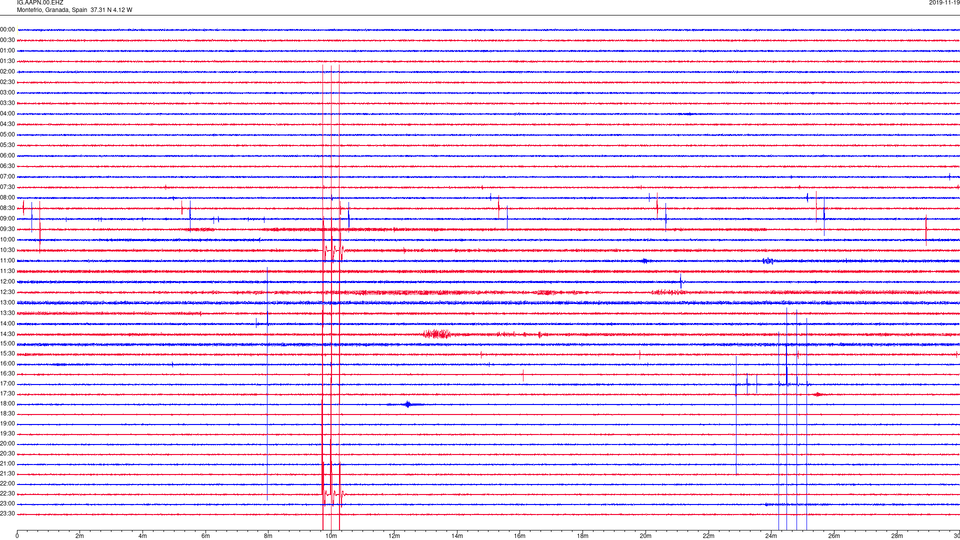Select the 15:30 trace time label
Screen dimensions: 960x540
pyautogui.click(x=7, y=354)
